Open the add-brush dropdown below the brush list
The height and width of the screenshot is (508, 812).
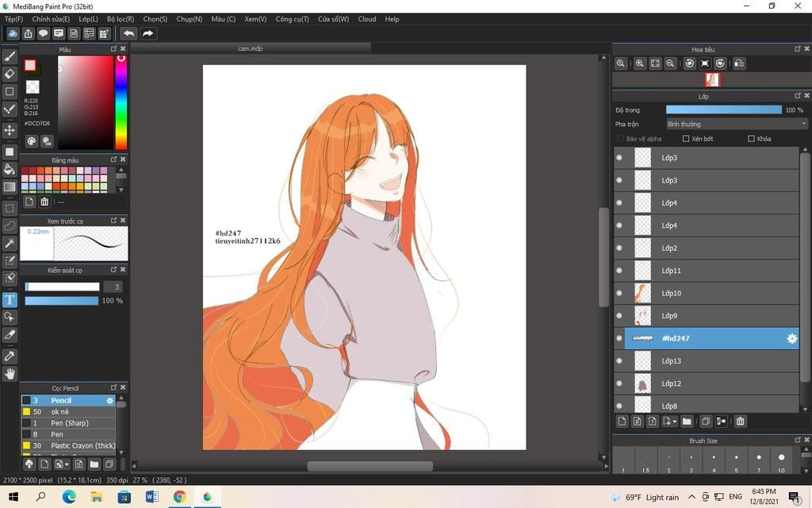[x=62, y=464]
